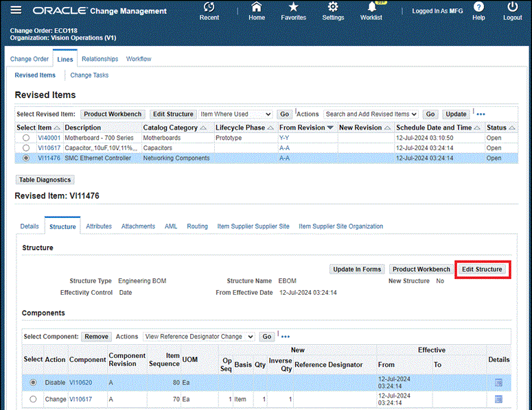
Task: Click Go next to Item Where Used
Action: (285, 114)
